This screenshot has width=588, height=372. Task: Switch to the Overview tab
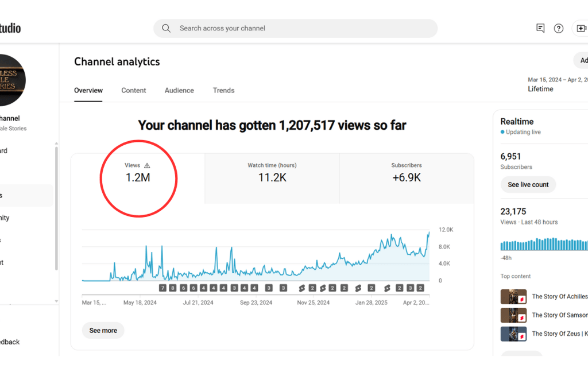pos(88,90)
